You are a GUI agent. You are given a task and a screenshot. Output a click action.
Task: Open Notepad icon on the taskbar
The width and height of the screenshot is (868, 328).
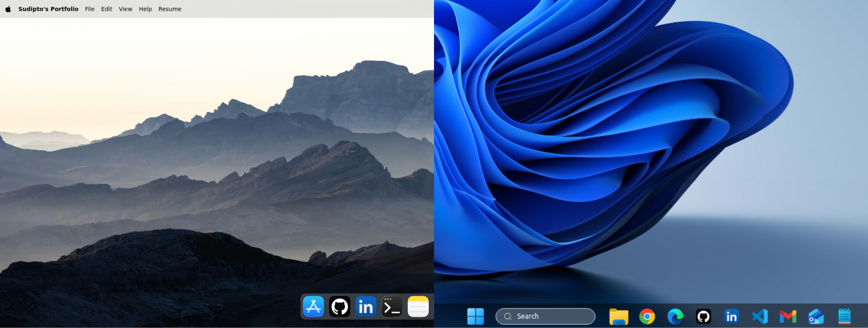click(x=844, y=316)
